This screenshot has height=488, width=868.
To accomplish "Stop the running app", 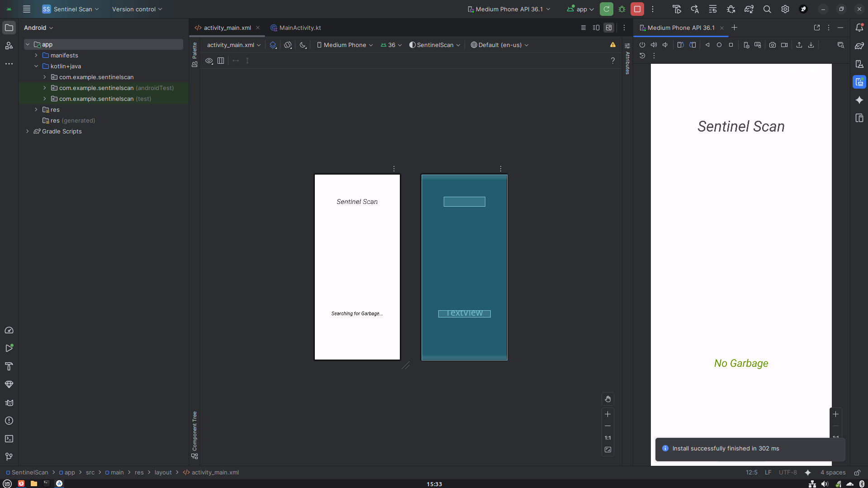I will tap(637, 9).
